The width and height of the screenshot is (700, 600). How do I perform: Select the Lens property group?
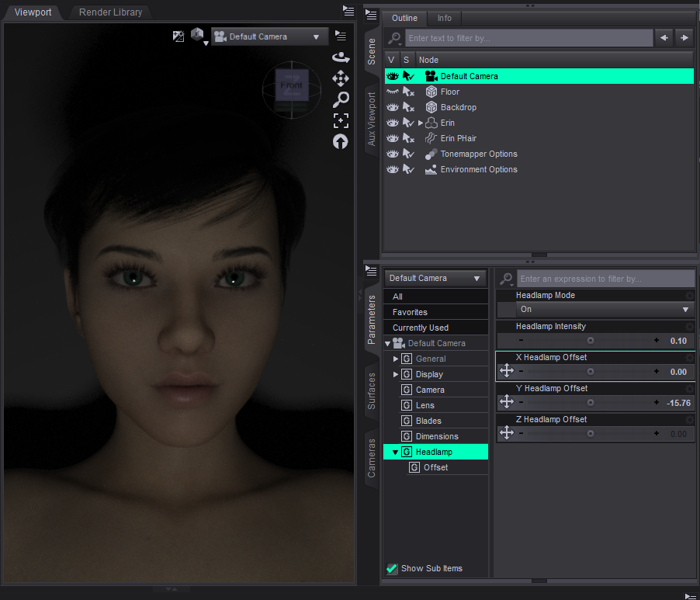pyautogui.click(x=425, y=405)
